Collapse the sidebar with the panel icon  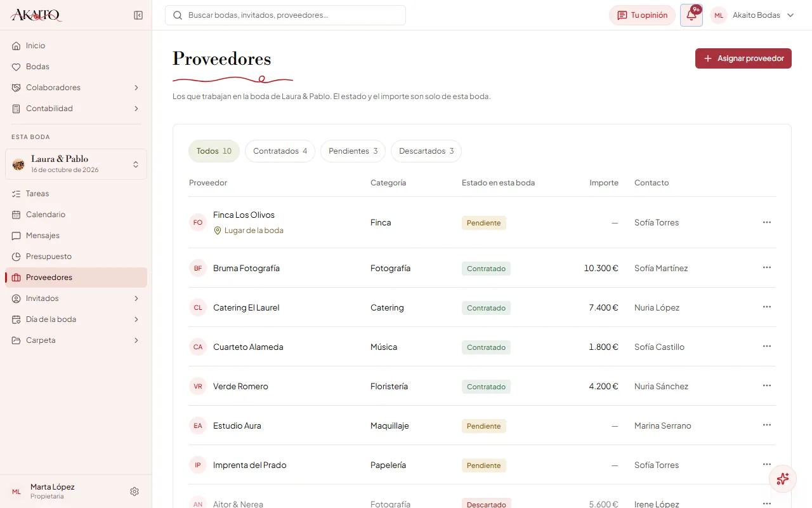tap(138, 15)
